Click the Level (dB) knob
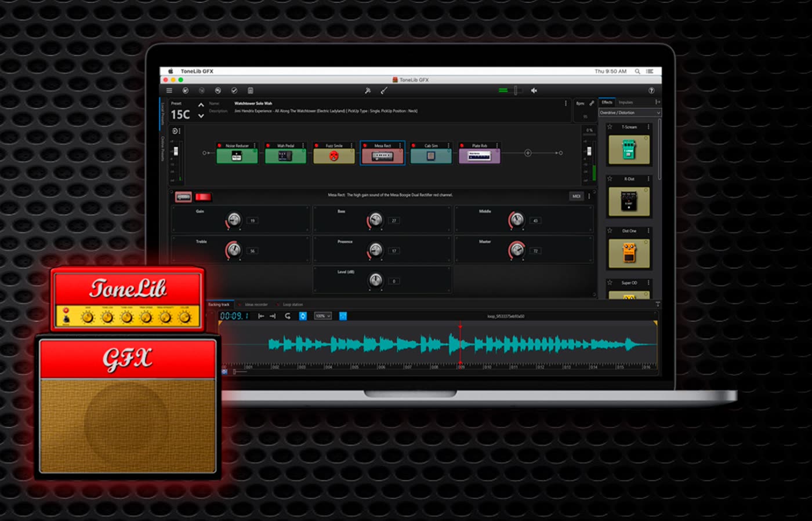The image size is (812, 521). [x=375, y=280]
